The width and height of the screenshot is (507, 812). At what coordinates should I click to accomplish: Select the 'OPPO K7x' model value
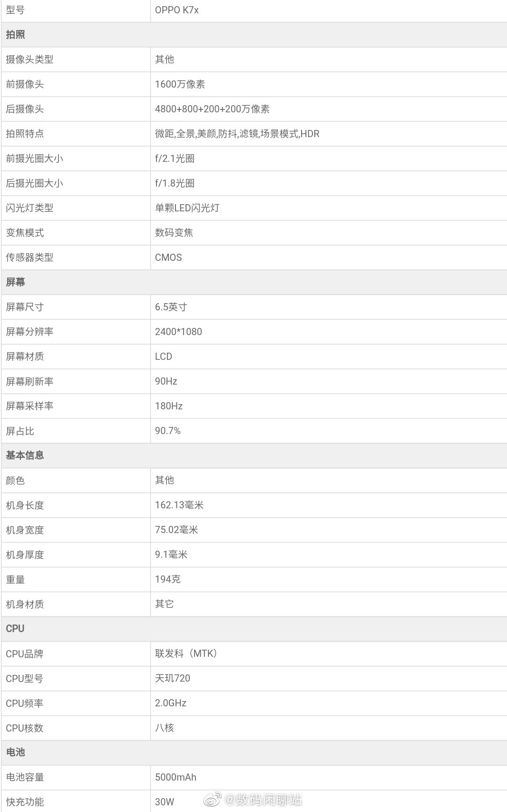[x=176, y=10]
